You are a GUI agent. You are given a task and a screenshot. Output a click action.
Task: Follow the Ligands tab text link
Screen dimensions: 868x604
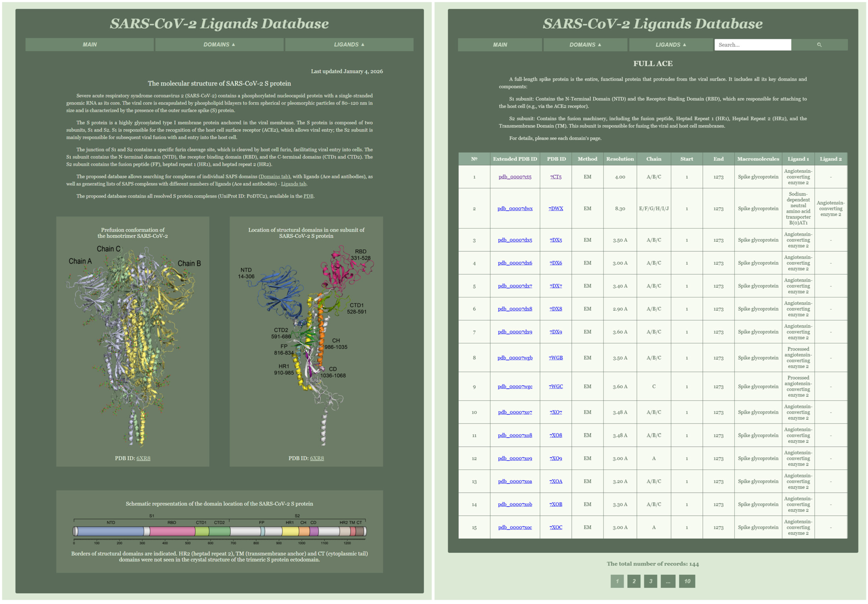293,184
